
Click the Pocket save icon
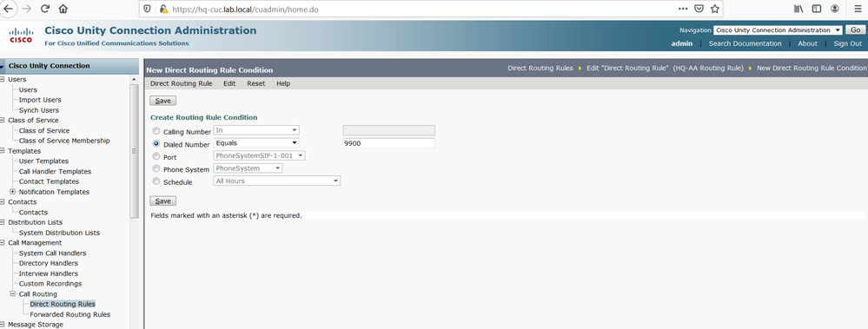coord(699,9)
